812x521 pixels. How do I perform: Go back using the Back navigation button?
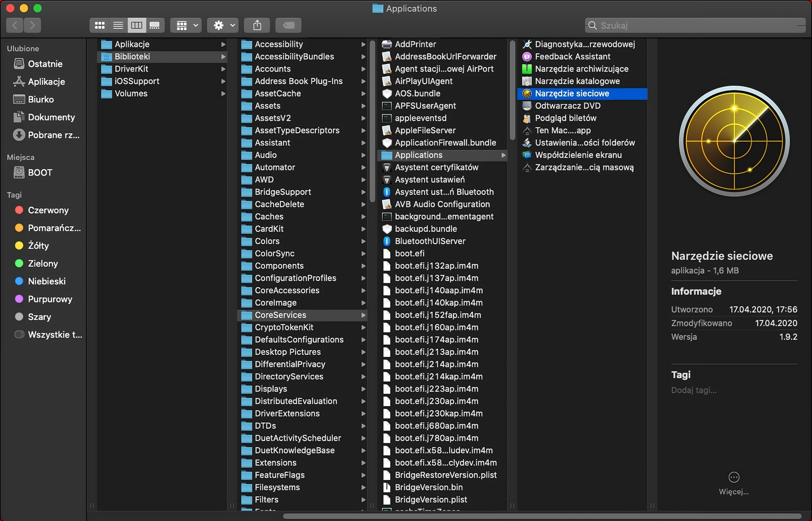[x=14, y=25]
